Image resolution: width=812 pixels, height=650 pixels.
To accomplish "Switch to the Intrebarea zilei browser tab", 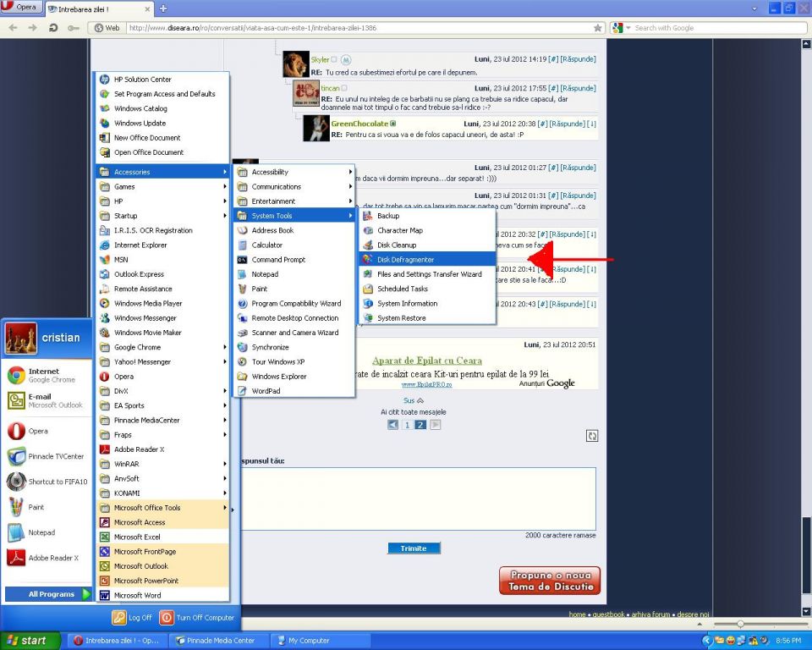I will click(x=98, y=8).
